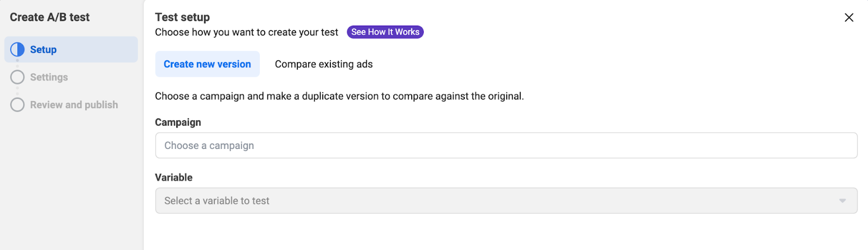Close the Test setup dialog

click(849, 17)
